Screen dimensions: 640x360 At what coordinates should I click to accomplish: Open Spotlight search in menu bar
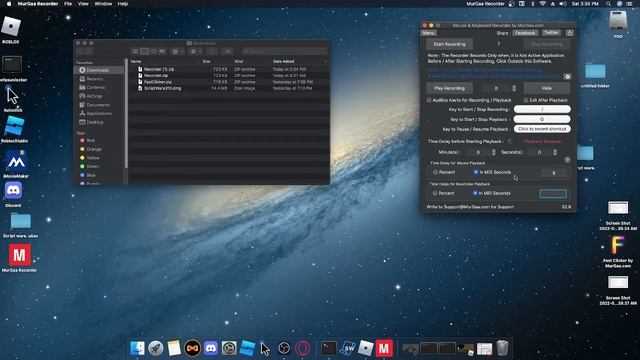(608, 4)
